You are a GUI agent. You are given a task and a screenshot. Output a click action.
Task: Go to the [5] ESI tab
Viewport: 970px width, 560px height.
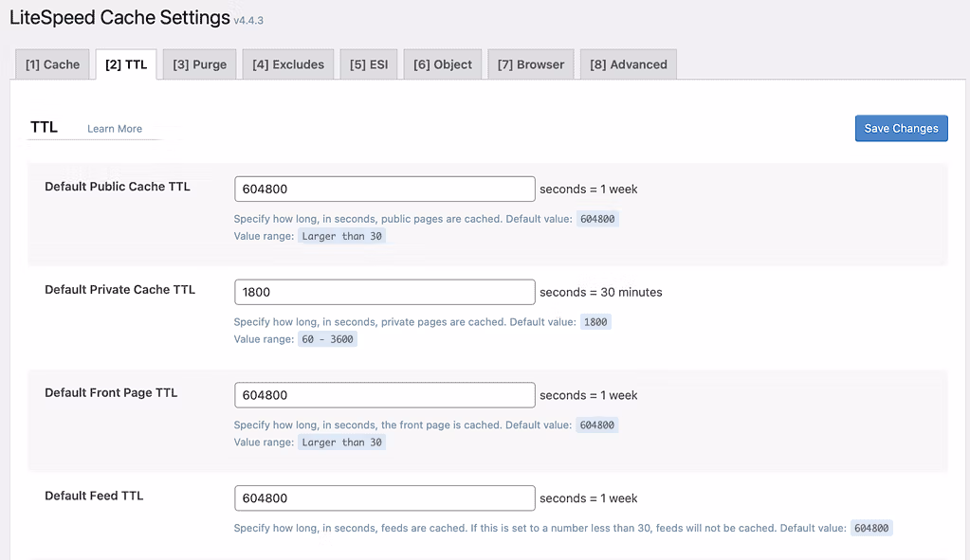(x=369, y=64)
